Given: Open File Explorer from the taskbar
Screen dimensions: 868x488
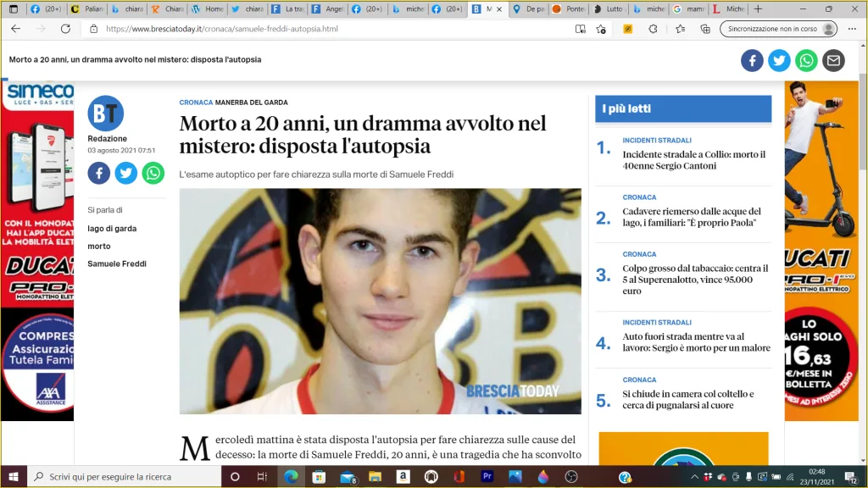Looking at the screenshot, I should point(375,476).
